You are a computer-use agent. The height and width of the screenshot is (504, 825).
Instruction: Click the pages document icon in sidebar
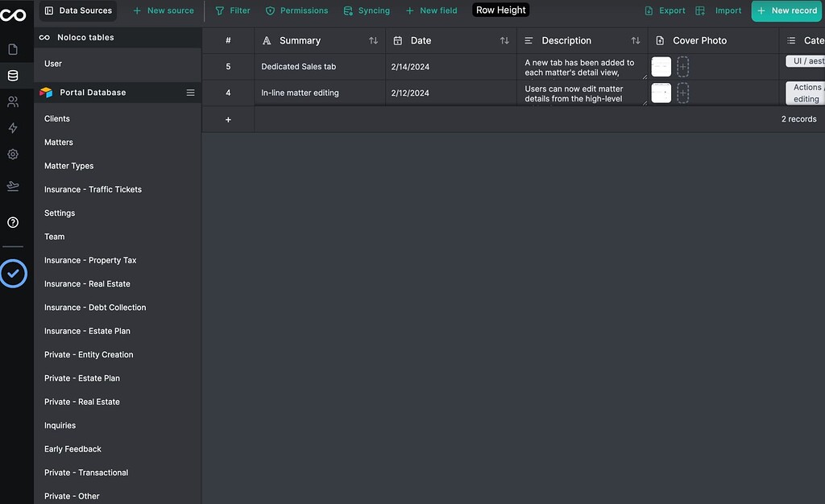[x=14, y=48]
